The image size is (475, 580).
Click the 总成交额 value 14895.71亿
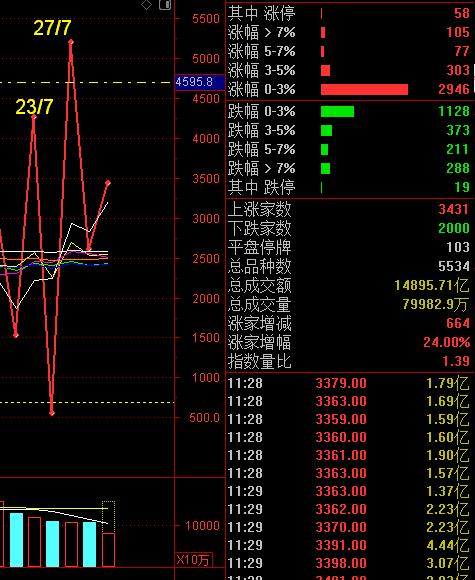(432, 285)
